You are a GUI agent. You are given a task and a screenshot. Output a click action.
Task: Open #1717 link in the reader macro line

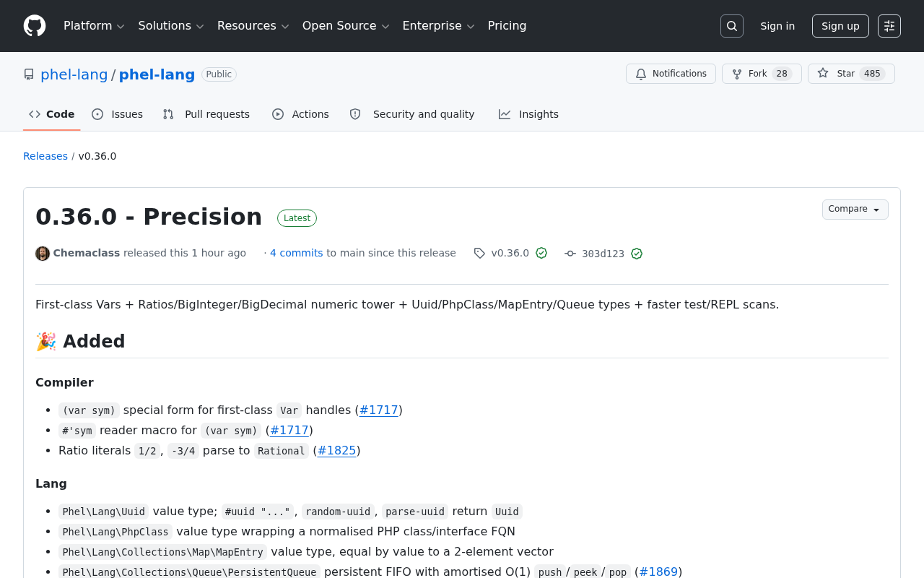point(289,430)
